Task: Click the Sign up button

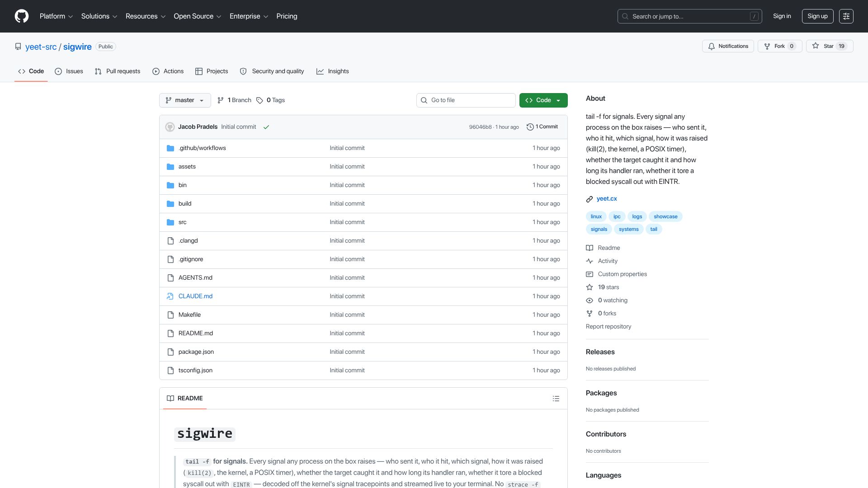Action: pos(817,16)
